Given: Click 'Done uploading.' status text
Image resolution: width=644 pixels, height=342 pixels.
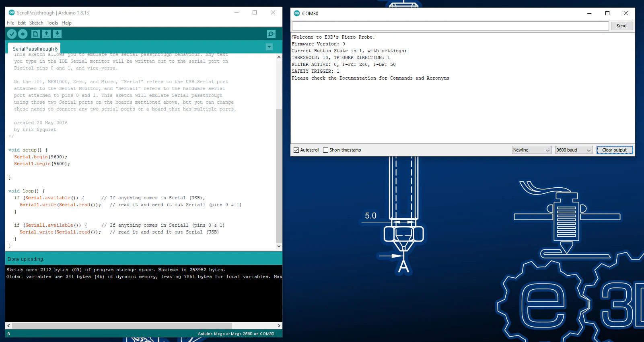Looking at the screenshot, I should pyautogui.click(x=26, y=259).
